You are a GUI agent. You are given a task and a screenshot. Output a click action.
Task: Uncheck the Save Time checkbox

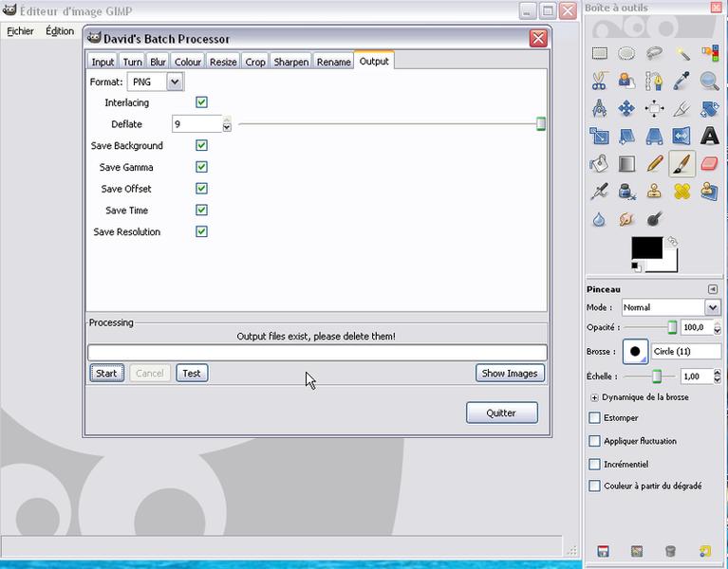pos(201,211)
